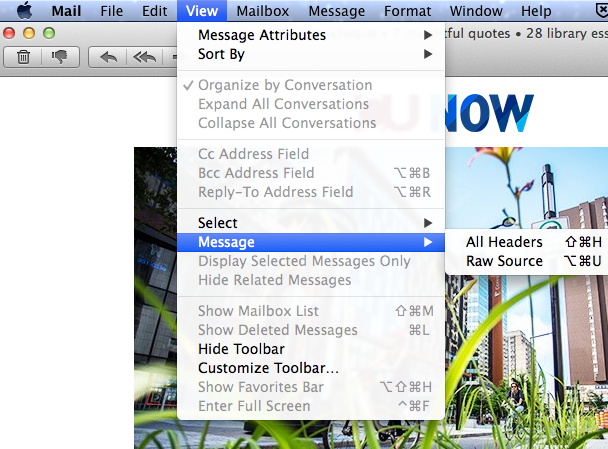Expand the Message Attributes submenu
The height and width of the screenshot is (449, 608).
(x=262, y=35)
